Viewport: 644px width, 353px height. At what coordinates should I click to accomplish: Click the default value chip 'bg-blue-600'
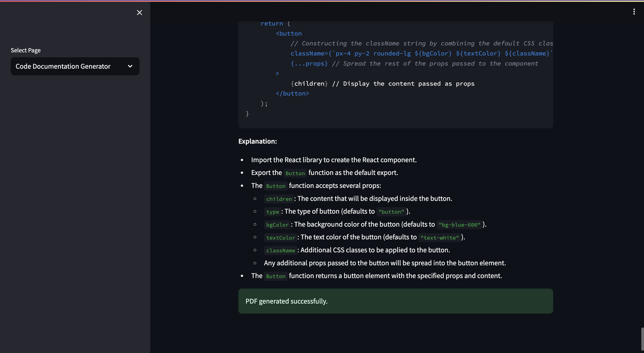(459, 225)
